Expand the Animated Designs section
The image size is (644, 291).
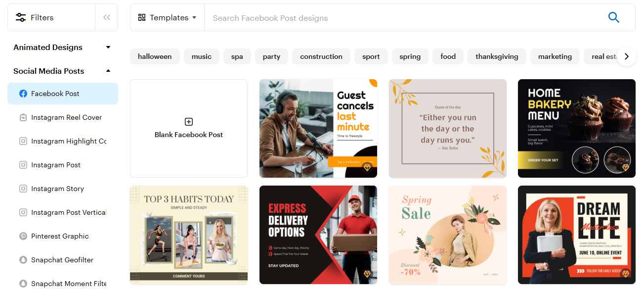[108, 48]
